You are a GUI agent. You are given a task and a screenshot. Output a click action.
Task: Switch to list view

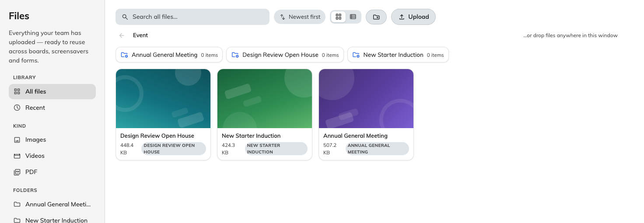(353, 17)
